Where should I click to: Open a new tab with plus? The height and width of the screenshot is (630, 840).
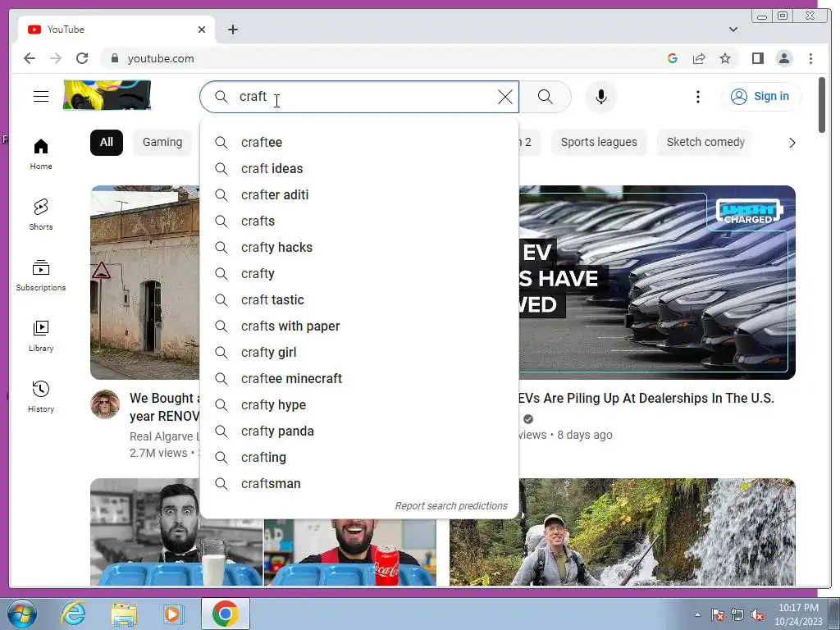[x=232, y=30]
